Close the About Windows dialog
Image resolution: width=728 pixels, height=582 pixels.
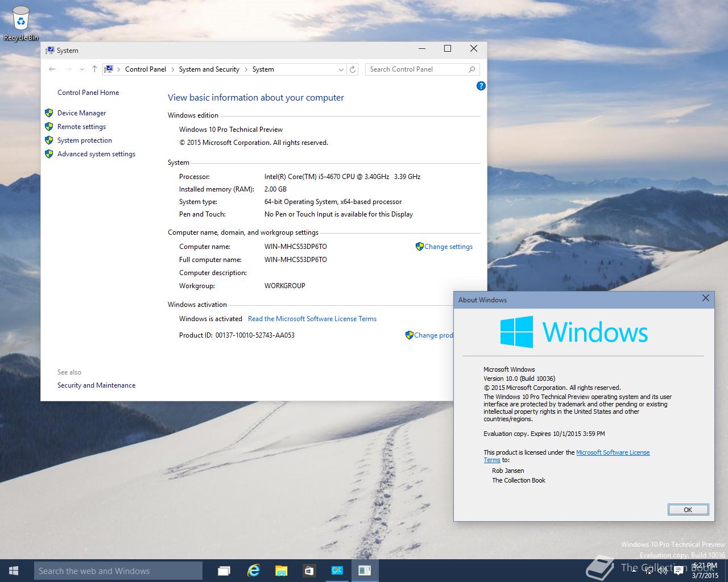point(706,298)
